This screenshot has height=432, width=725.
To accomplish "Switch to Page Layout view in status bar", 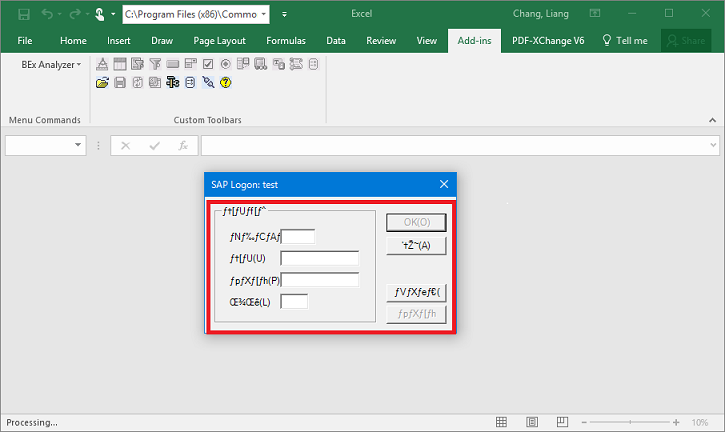I will pyautogui.click(x=532, y=422).
